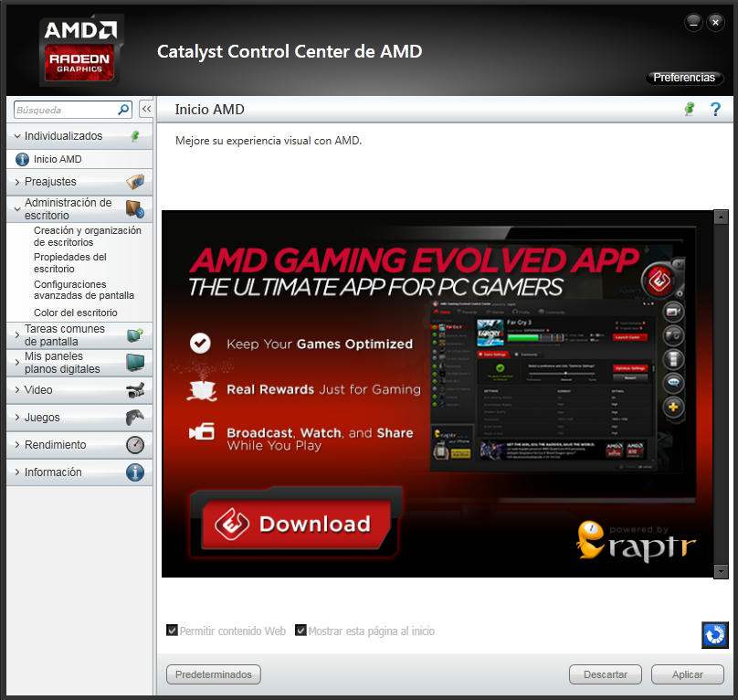Click the Rendimiento gauge icon
This screenshot has width=738, height=700.
135,445
